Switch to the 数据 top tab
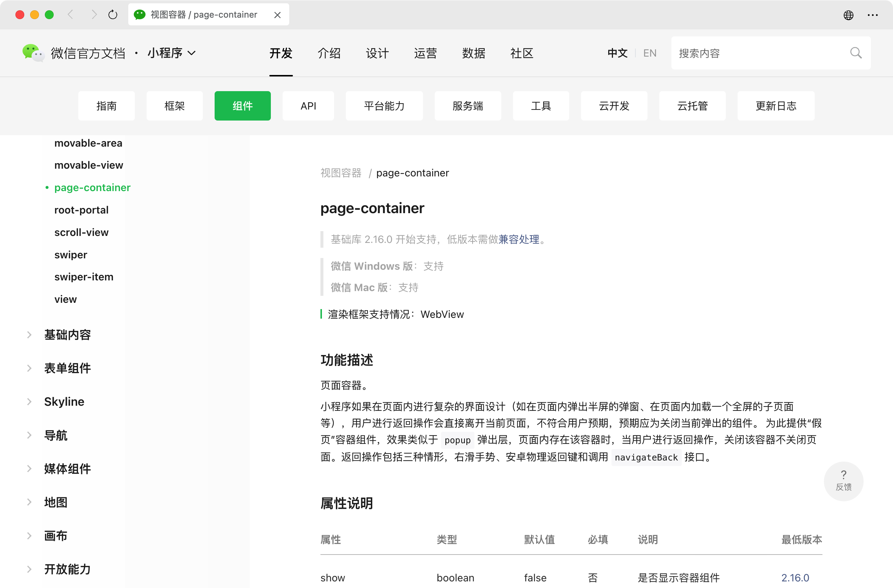 pyautogui.click(x=474, y=53)
